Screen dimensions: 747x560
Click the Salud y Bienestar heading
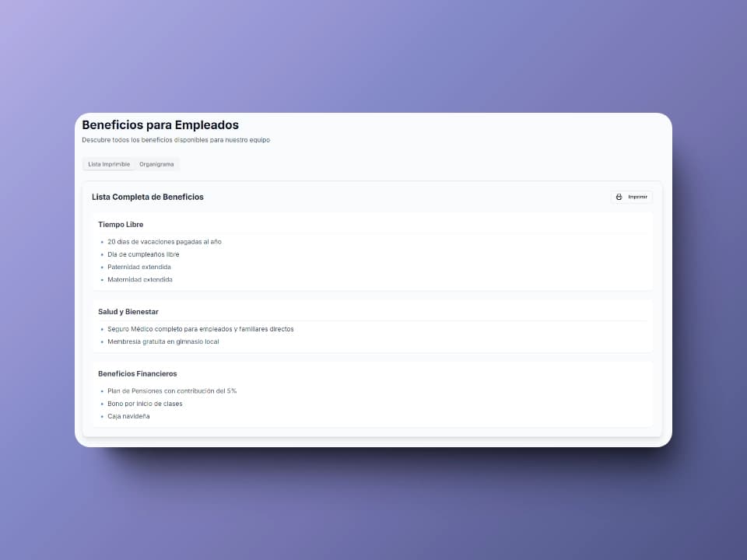(x=128, y=311)
